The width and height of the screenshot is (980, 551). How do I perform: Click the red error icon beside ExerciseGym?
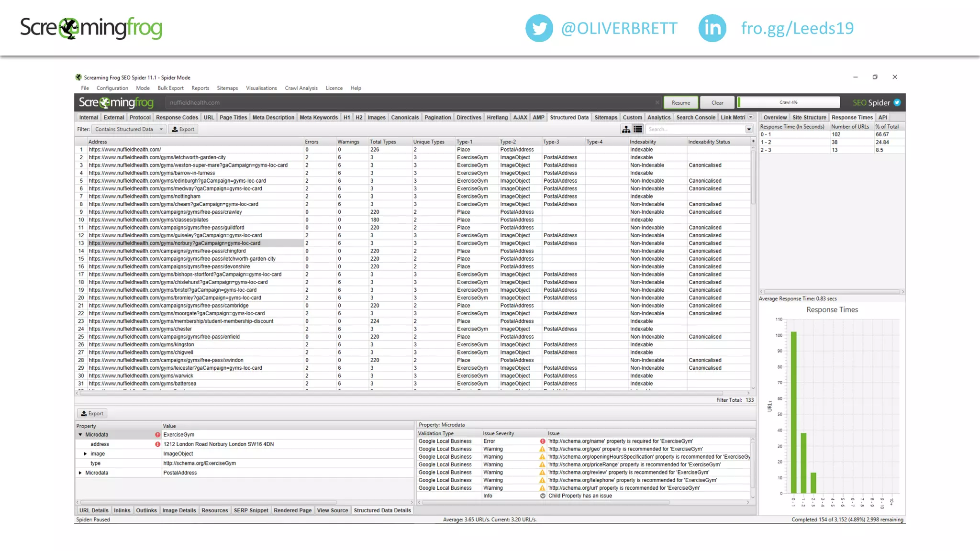157,435
